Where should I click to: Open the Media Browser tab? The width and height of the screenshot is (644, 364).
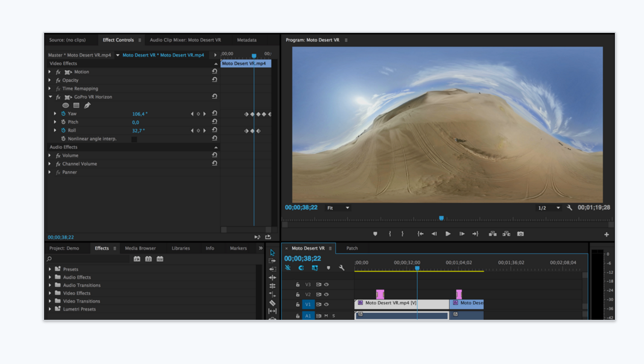140,248
